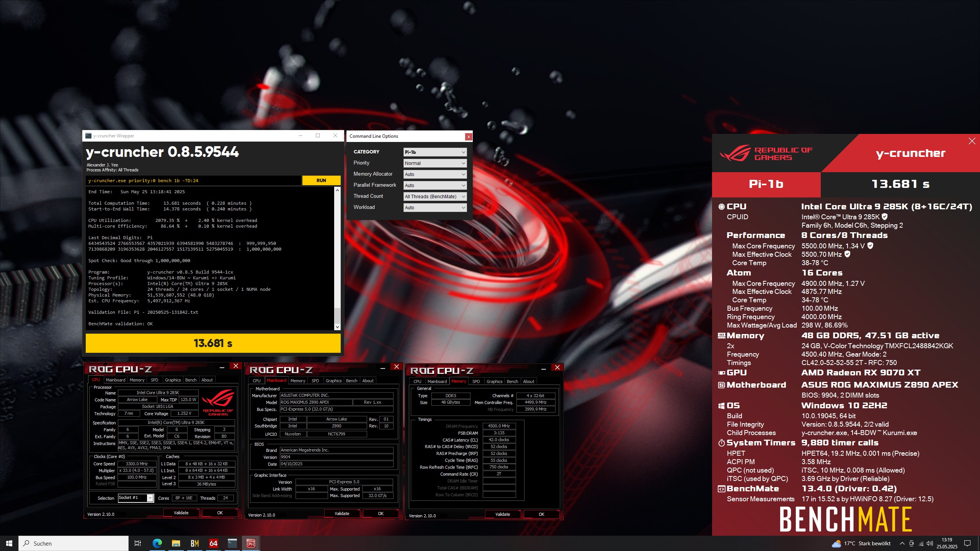Click the y-cruncher Wrapper title bar icon

(88, 136)
